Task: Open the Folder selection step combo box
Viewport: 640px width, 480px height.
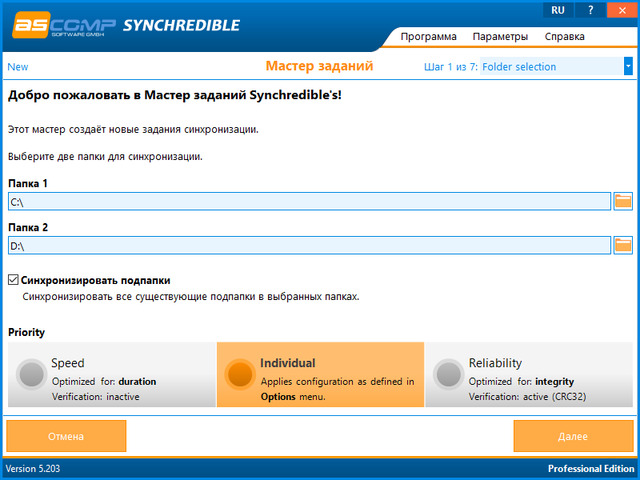Action: 550,67
